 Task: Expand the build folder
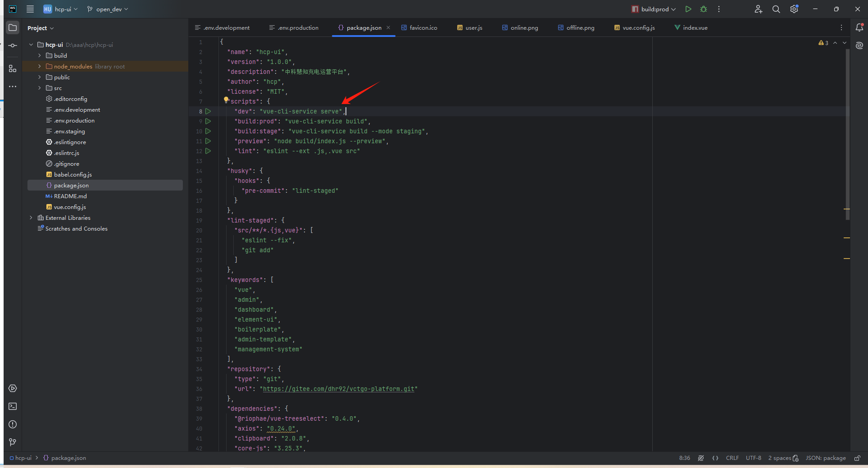click(x=40, y=55)
